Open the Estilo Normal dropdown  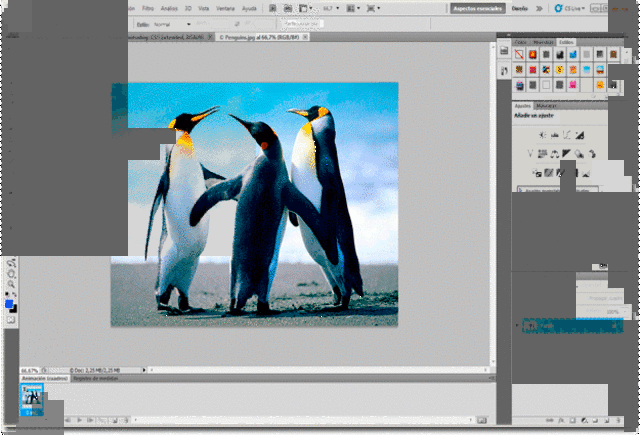(x=172, y=24)
